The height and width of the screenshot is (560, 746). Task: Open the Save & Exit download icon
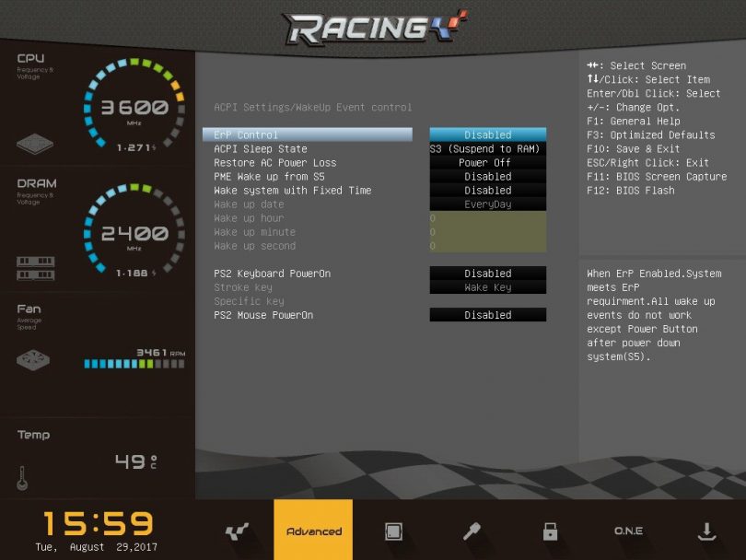point(706,531)
